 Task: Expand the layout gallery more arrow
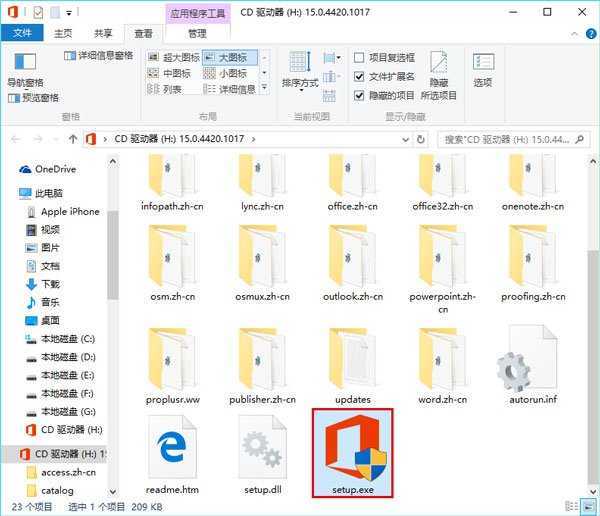pyautogui.click(x=264, y=88)
